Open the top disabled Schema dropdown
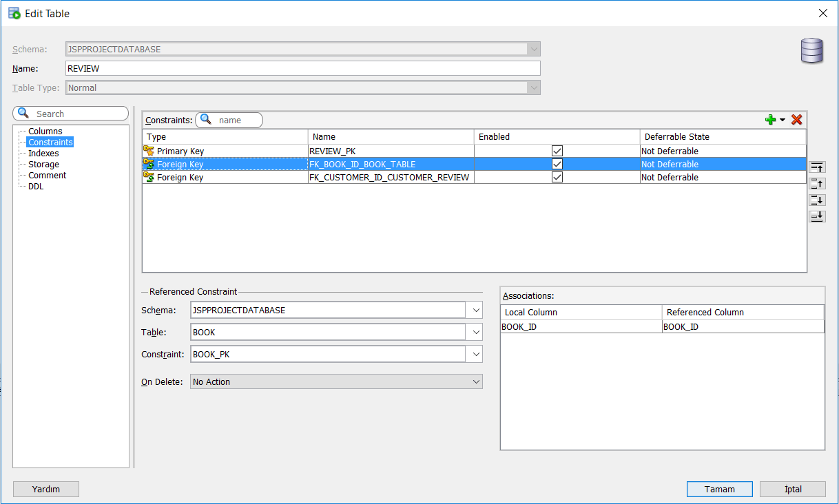This screenshot has width=839, height=504. click(533, 49)
